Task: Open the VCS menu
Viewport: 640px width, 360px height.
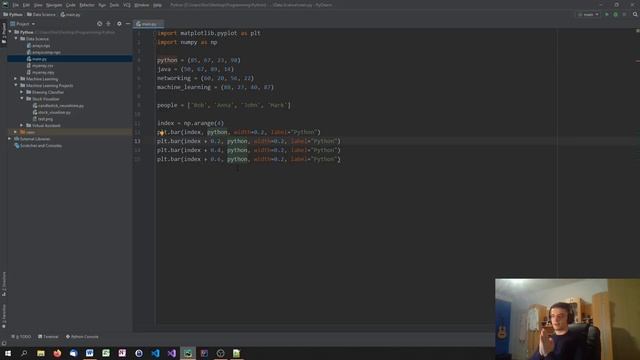Action: tap(127, 5)
